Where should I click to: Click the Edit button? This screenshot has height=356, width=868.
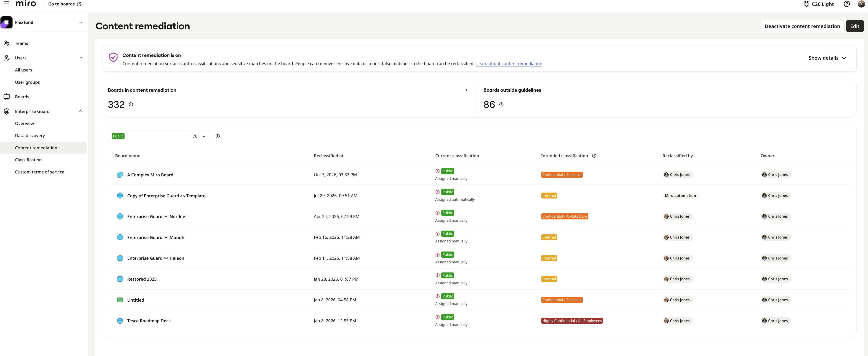855,26
